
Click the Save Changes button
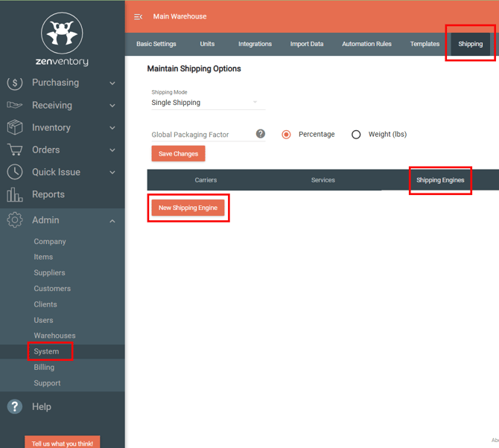click(178, 154)
